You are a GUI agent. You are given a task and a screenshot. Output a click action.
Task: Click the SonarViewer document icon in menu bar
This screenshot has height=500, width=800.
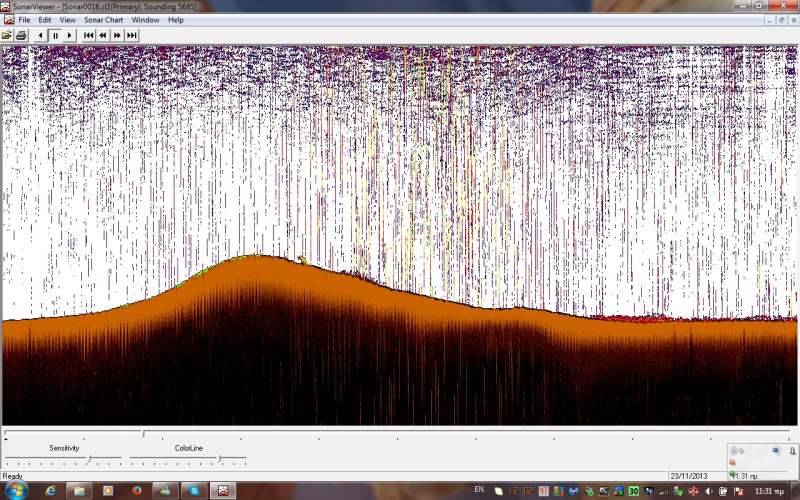pos(9,20)
